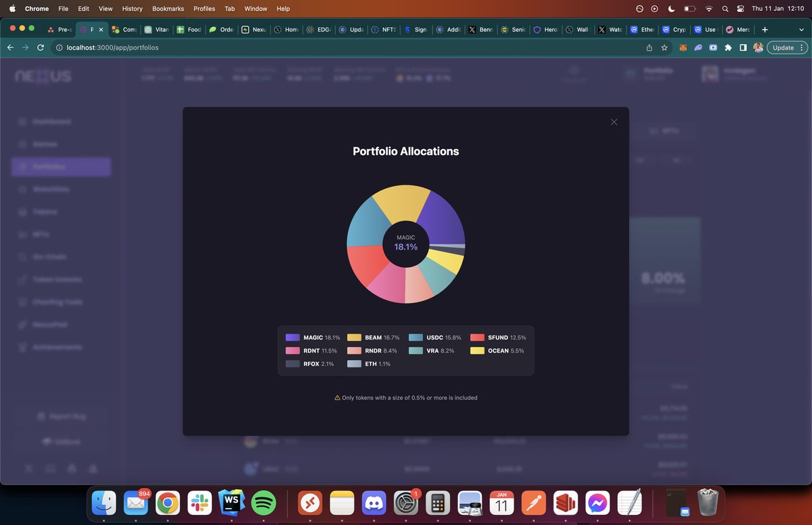
Task: Open System Settings from the Dock
Action: coord(406,503)
